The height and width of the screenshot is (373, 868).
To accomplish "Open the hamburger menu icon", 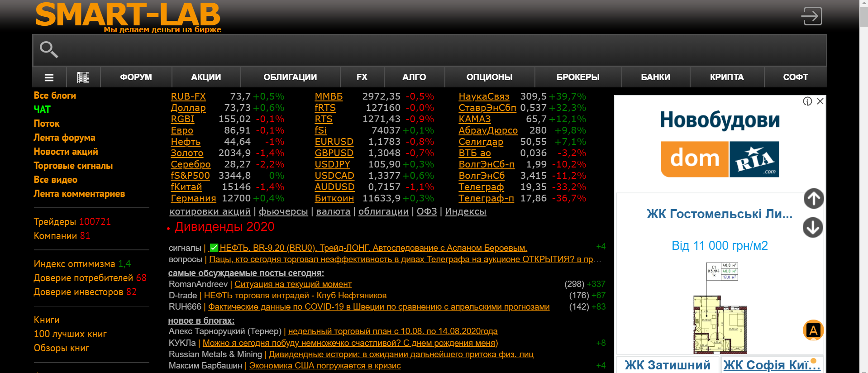I will [x=49, y=77].
